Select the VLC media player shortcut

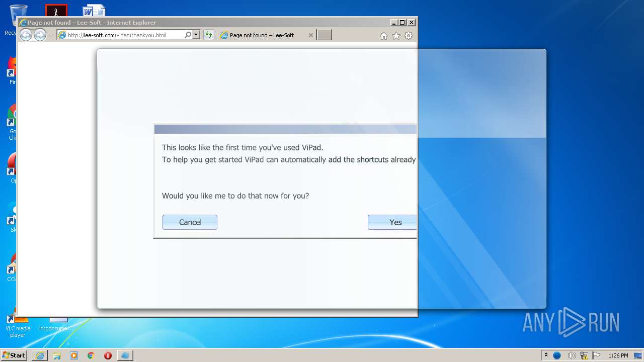18,326
